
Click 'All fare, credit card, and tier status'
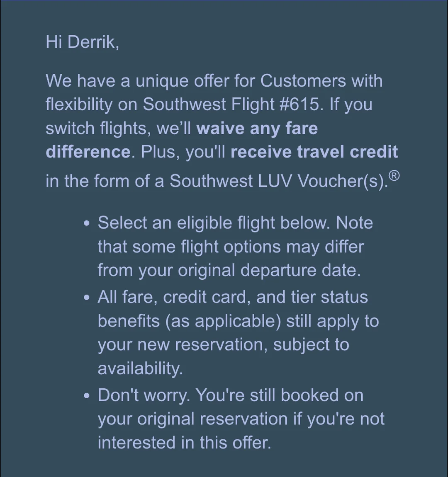232,297
